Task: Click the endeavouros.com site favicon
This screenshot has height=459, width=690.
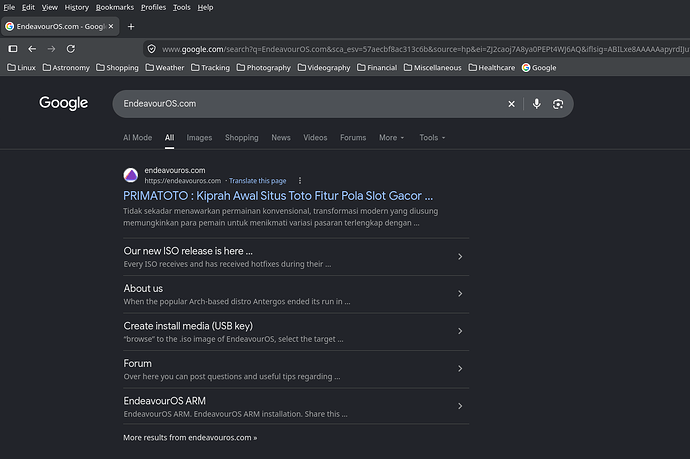Action: coord(131,175)
